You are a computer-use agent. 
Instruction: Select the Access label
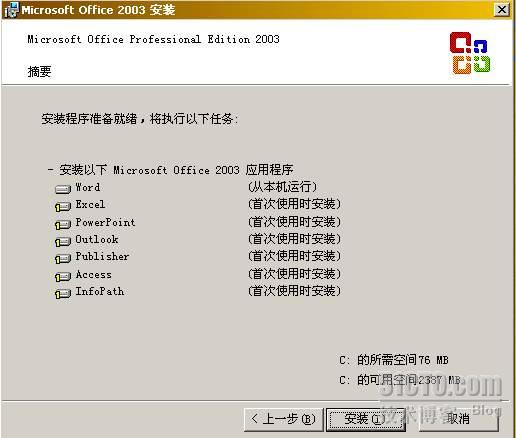94,274
